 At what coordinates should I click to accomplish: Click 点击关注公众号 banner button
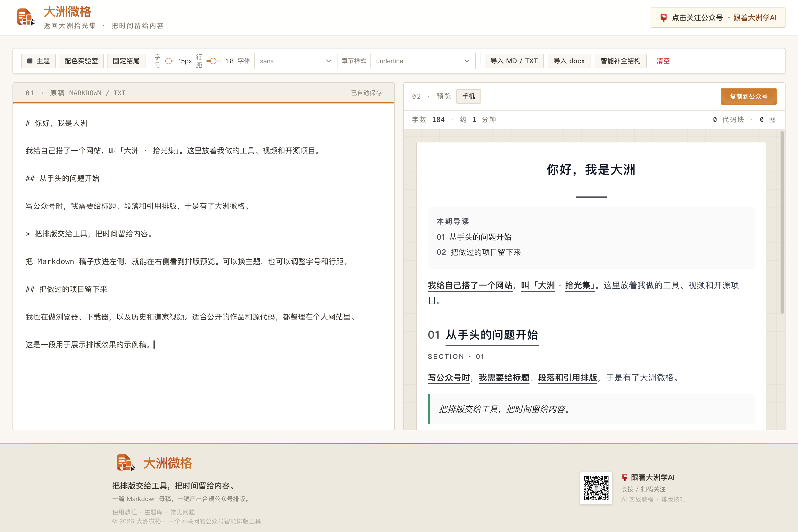click(718, 18)
